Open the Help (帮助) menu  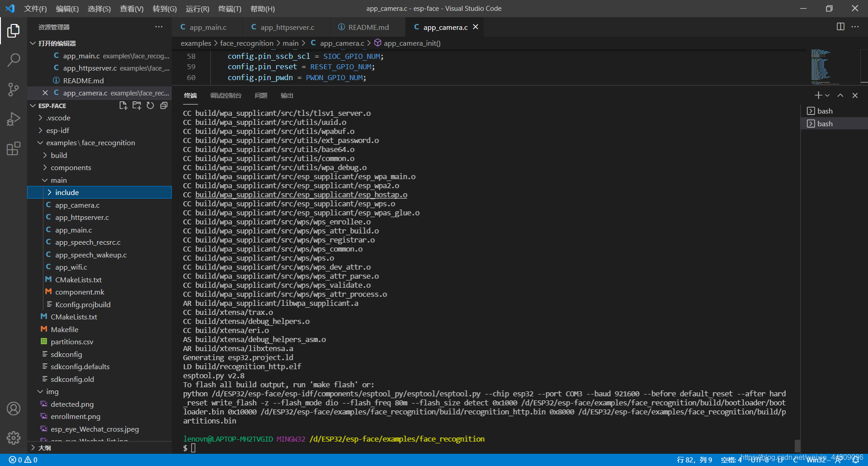(x=263, y=9)
